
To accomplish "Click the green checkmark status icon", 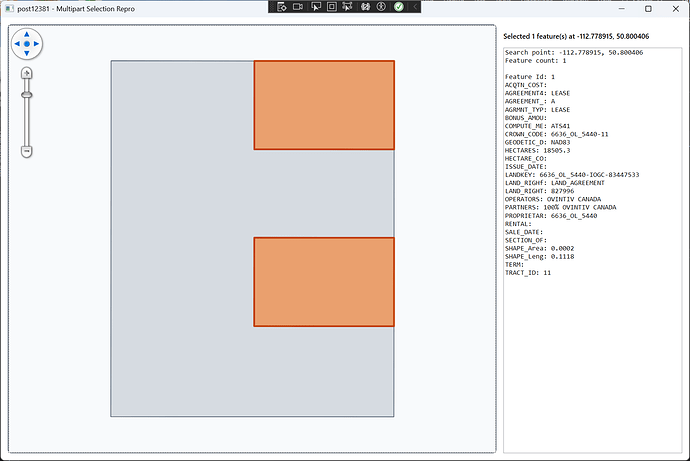I will 398,7.
